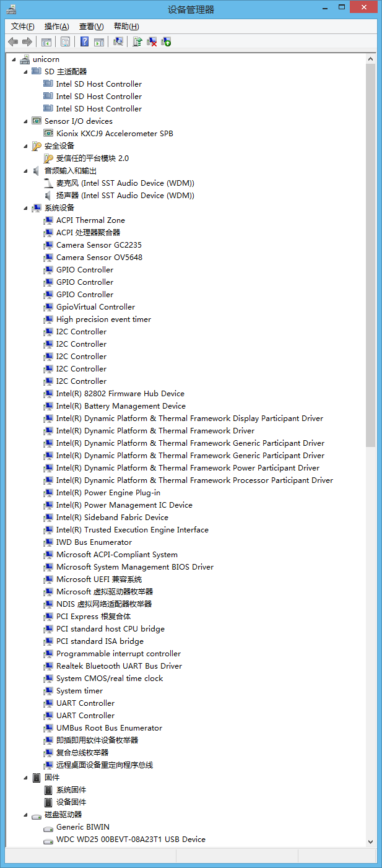382x868 pixels.
Task: Click the scrollbar down arrow
Action: tap(371, 841)
